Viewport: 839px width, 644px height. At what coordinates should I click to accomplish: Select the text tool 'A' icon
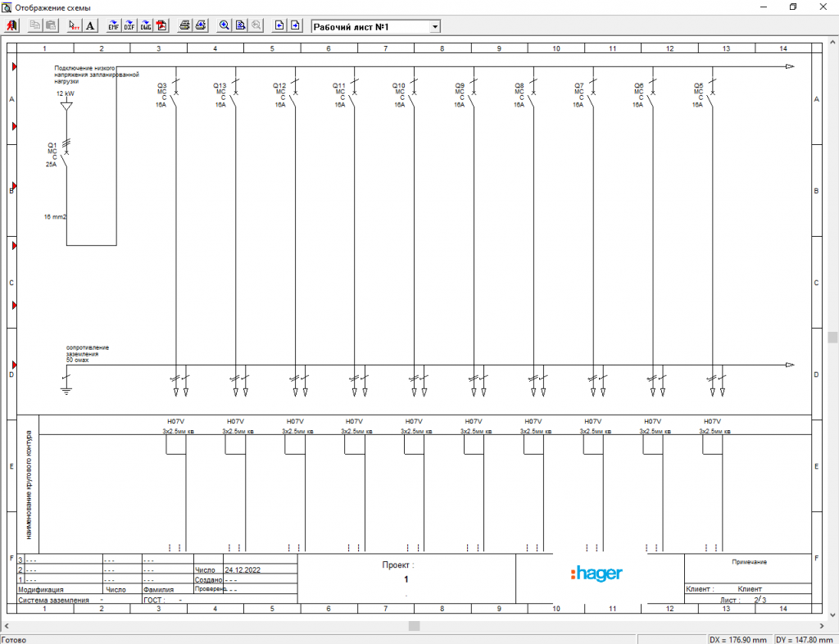click(x=90, y=26)
